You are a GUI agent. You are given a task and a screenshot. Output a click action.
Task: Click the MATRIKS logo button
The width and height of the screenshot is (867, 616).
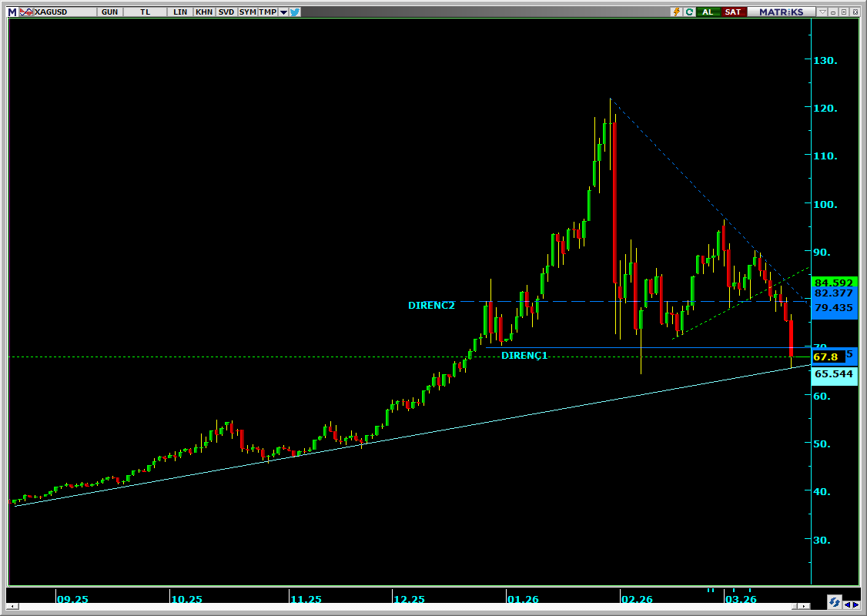[x=782, y=12]
